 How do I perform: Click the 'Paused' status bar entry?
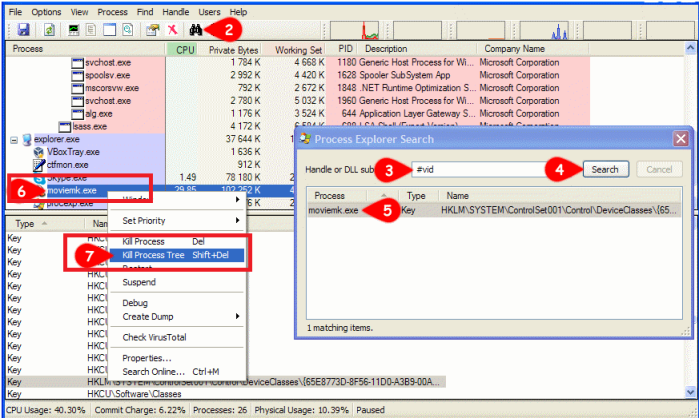coord(370,410)
